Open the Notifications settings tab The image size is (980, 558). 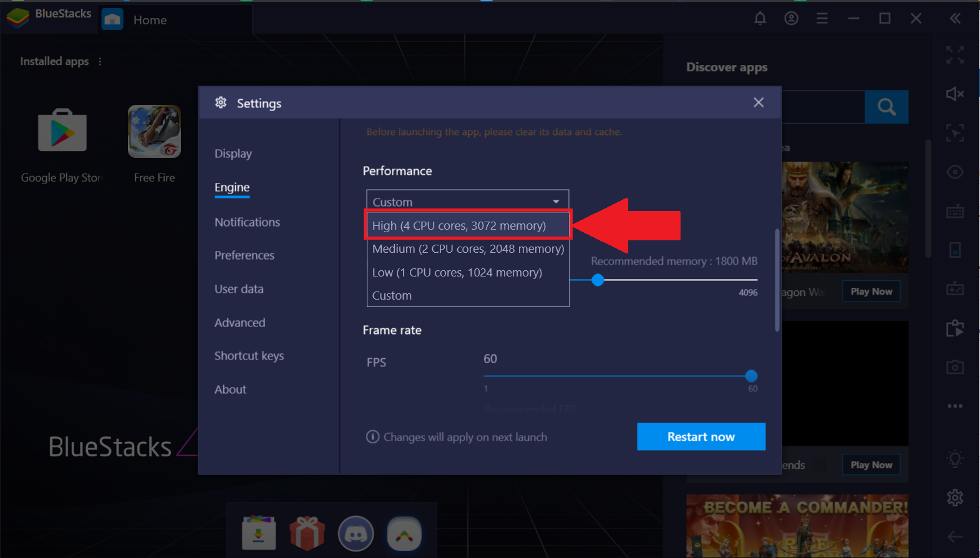pyautogui.click(x=247, y=222)
